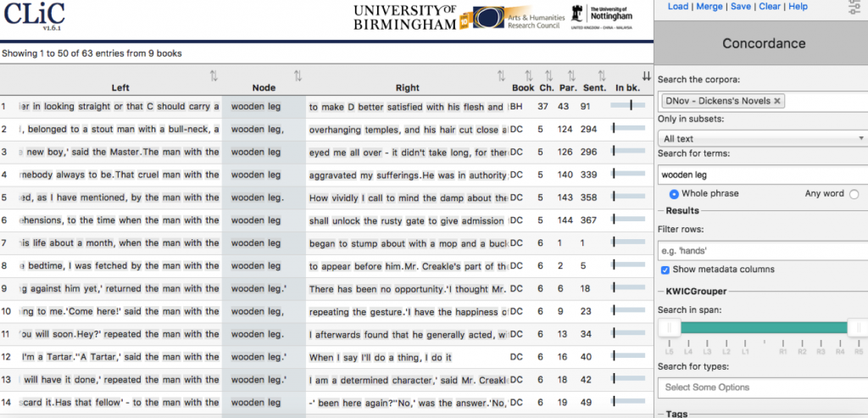This screenshot has height=418, width=868.
Task: Open the Only in subsets dropdown
Action: (761, 138)
